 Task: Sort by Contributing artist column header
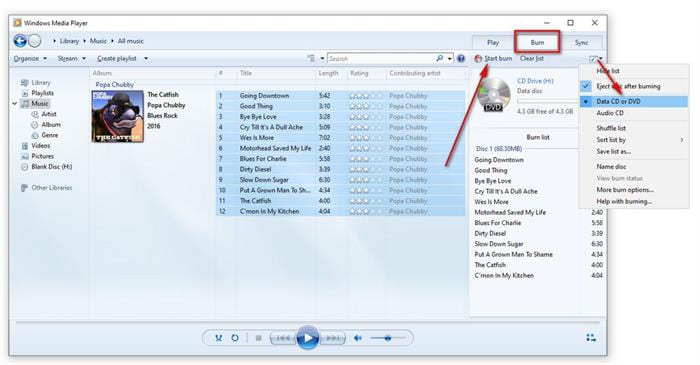(x=415, y=73)
